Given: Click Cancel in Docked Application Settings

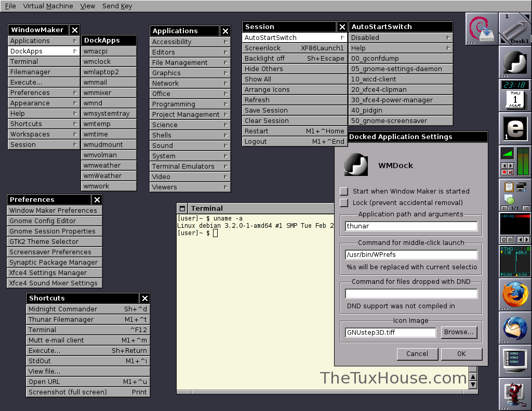Looking at the screenshot, I should coord(417,354).
